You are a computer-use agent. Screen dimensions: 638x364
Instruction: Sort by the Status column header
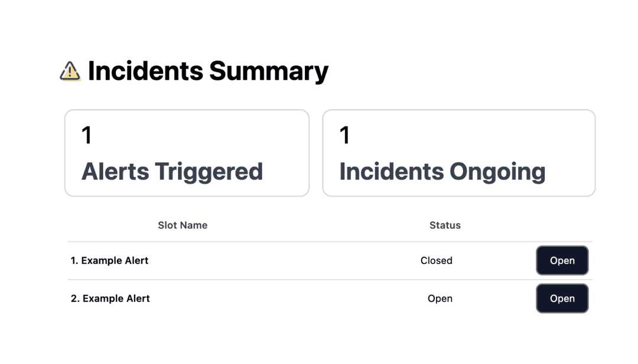point(445,225)
